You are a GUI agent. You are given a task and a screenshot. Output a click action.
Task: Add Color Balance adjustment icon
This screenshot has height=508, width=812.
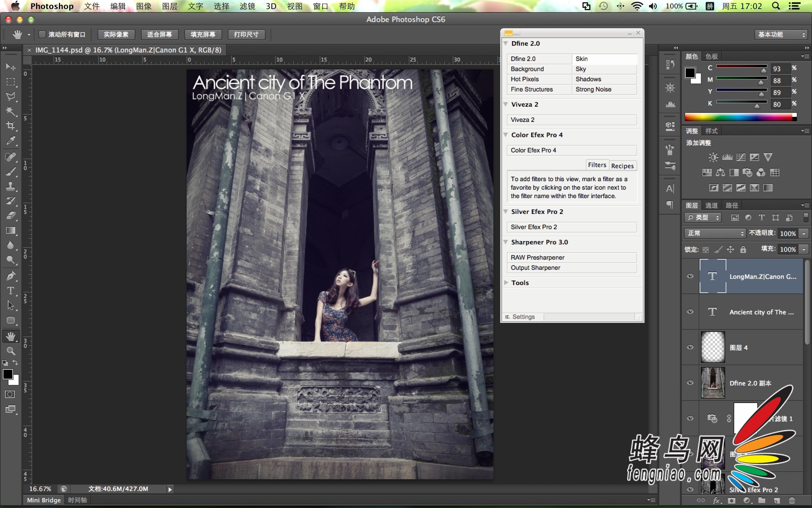click(x=720, y=173)
